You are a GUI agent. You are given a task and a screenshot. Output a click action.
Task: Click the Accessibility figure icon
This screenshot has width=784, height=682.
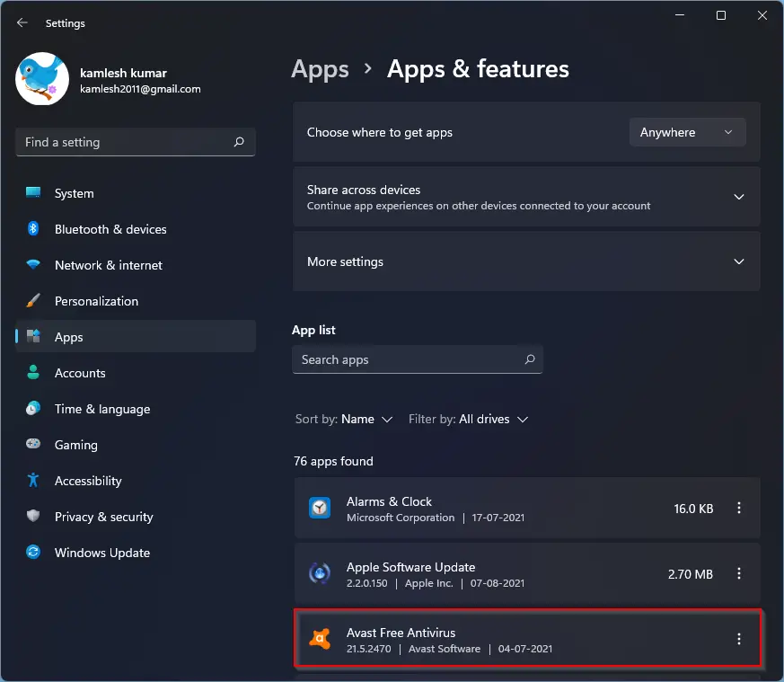click(33, 480)
